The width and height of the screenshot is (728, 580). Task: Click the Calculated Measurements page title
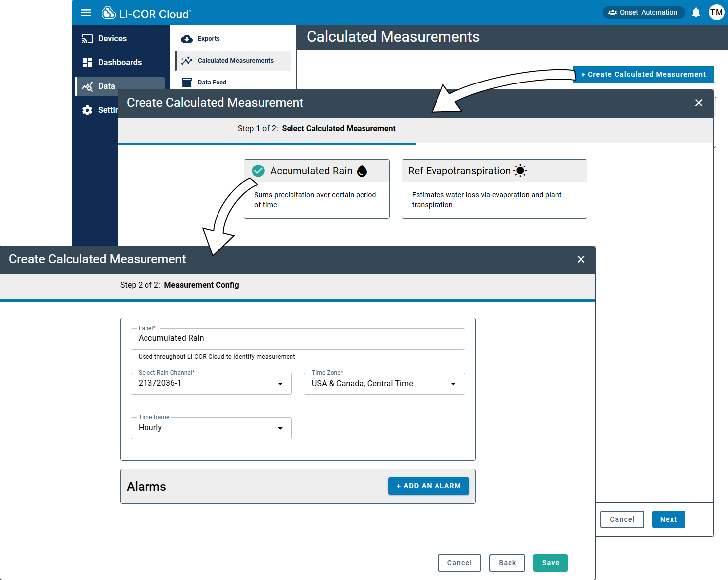point(393,37)
